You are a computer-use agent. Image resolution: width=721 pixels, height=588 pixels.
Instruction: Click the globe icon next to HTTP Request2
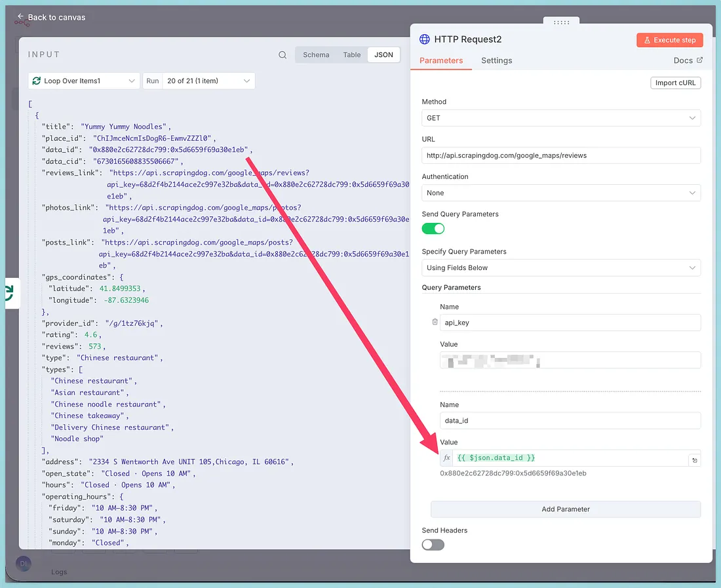[425, 39]
